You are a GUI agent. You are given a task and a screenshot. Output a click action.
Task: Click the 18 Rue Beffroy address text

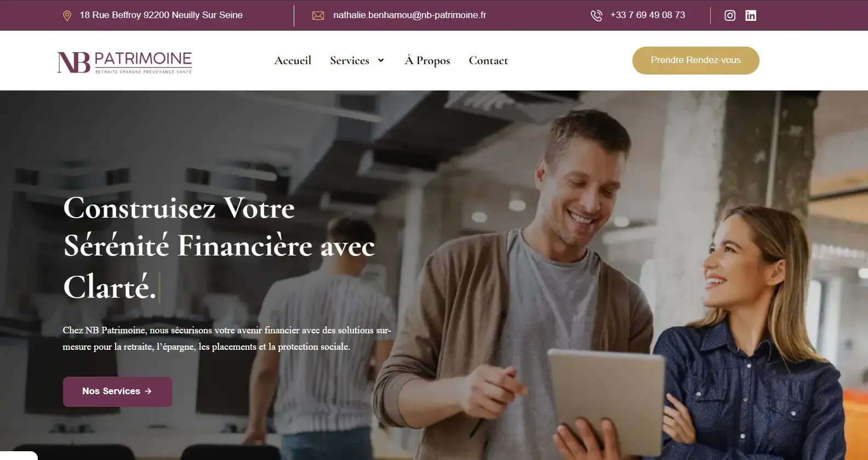(161, 15)
